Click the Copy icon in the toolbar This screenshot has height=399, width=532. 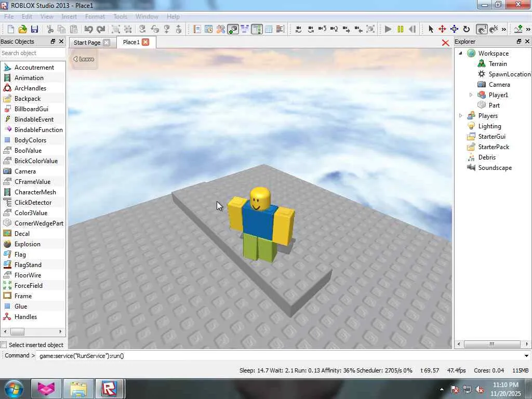pos(62,29)
